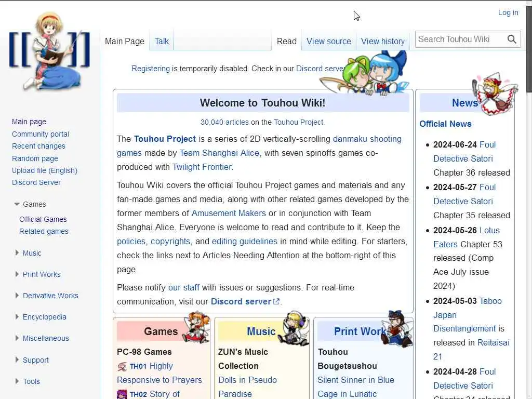Open Highly Responsive to Prayers link
532x399 pixels.
click(x=159, y=373)
